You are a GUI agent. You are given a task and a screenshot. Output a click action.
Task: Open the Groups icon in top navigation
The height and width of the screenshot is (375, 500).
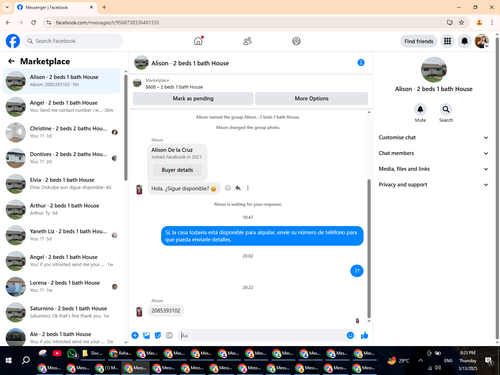tap(296, 41)
